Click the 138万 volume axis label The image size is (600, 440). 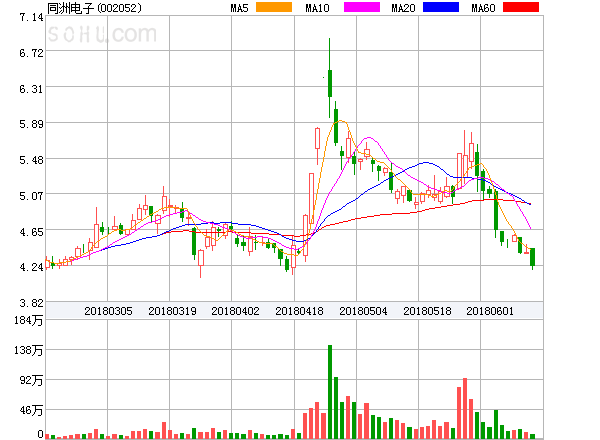[x=29, y=350]
